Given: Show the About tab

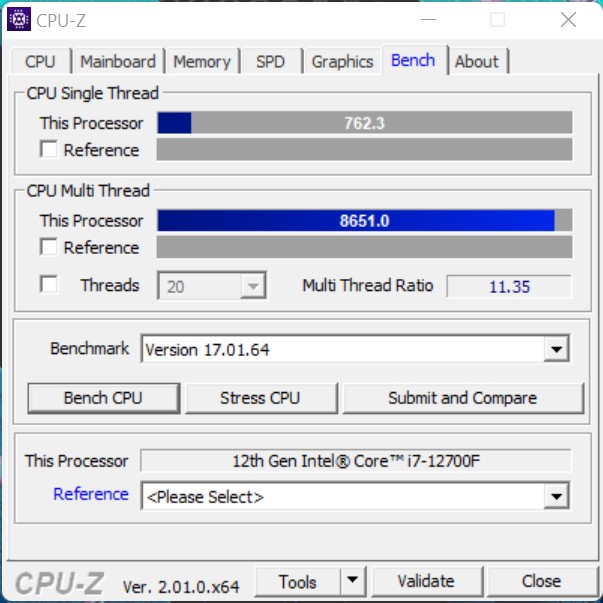Looking at the screenshot, I should [x=477, y=61].
